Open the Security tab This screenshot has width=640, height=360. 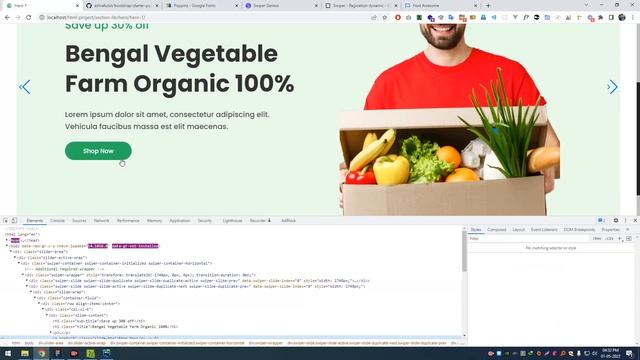[204, 220]
